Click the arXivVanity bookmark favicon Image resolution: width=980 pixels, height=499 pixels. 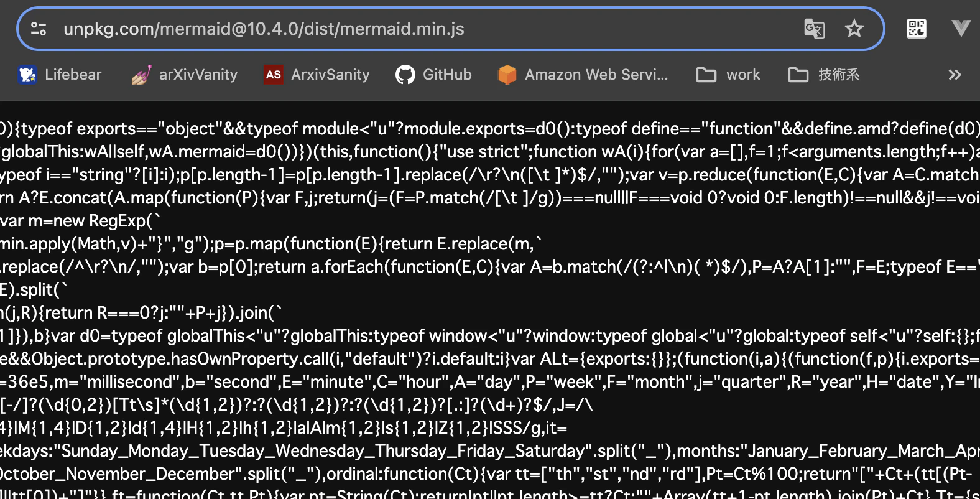click(141, 75)
